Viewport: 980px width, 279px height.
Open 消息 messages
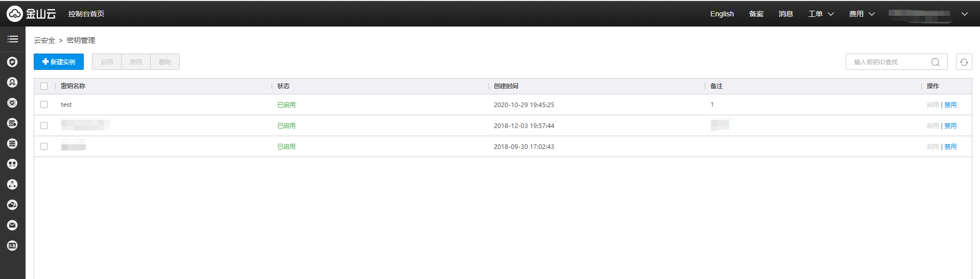pos(785,14)
